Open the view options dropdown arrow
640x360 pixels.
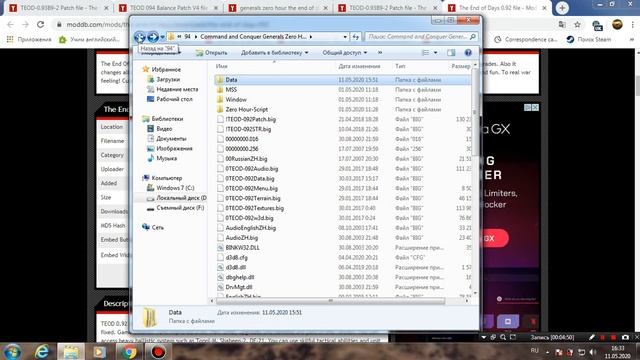436,53
